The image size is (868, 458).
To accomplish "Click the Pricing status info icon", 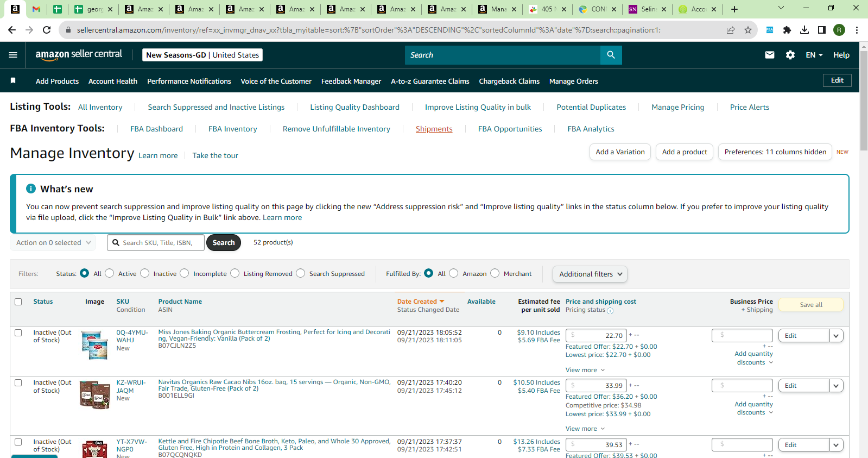I will pos(610,311).
